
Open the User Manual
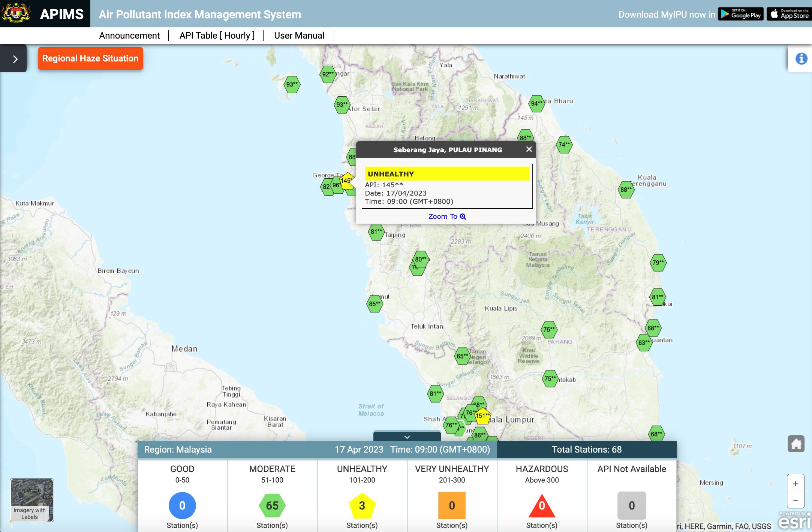pos(299,35)
